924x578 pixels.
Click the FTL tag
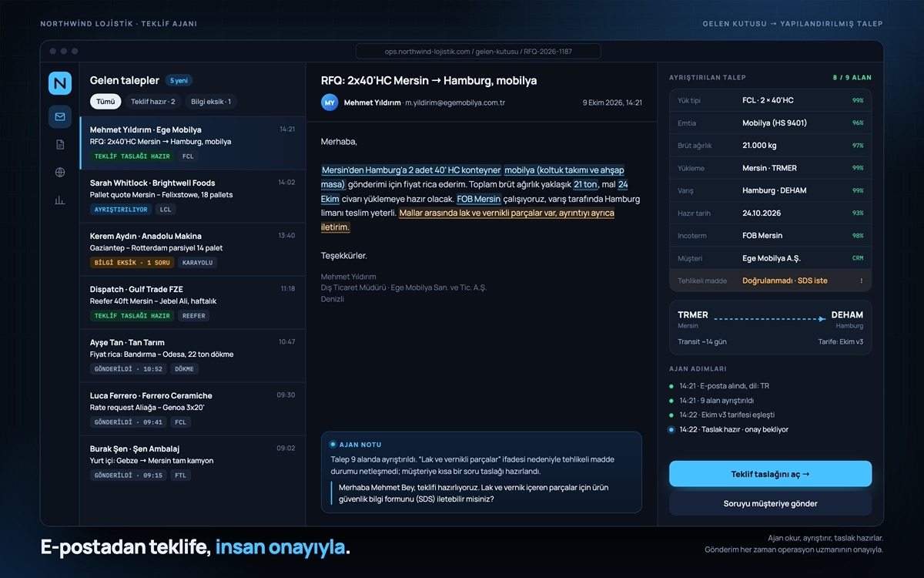click(x=180, y=476)
